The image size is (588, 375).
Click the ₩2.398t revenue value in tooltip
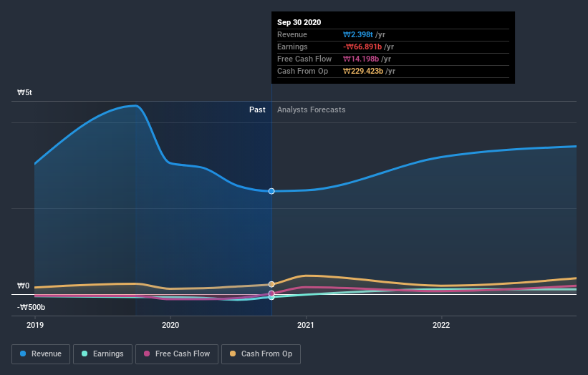[x=358, y=34]
